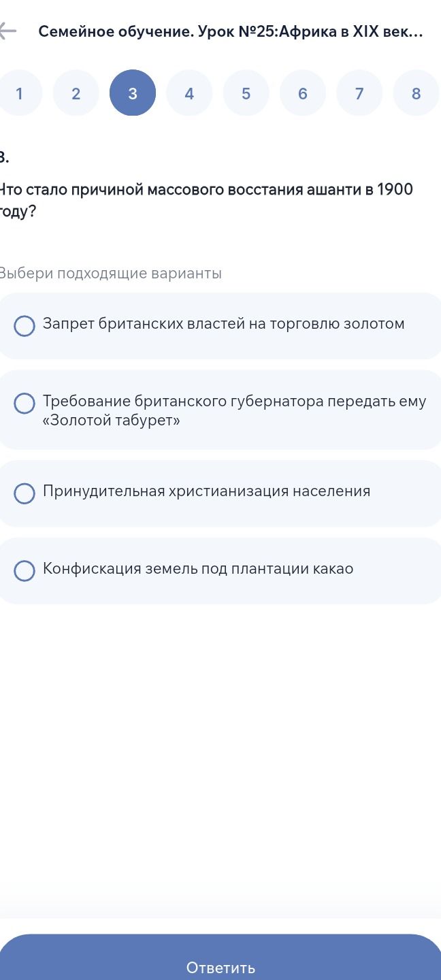
Task: Tap lesson title Семейное обучение header
Action: (231, 31)
